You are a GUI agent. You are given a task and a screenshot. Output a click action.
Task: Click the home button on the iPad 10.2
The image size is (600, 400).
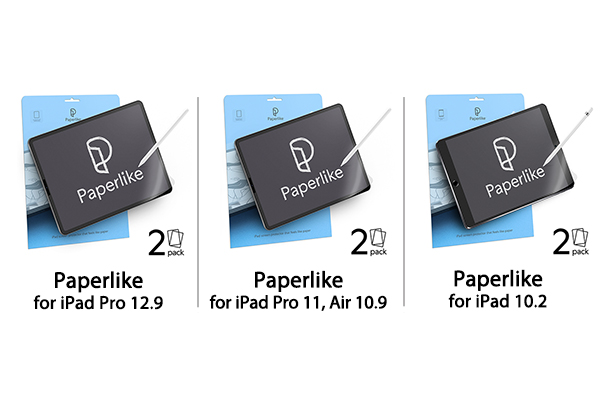tap(455, 183)
